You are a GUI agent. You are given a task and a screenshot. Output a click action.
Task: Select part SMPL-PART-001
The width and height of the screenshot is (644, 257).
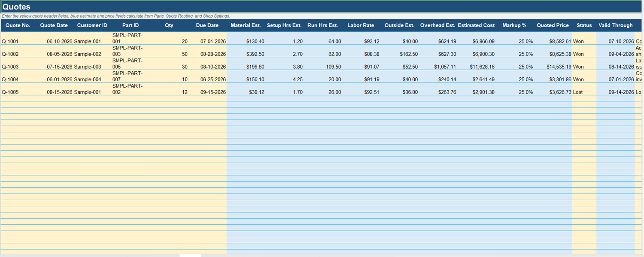click(128, 38)
